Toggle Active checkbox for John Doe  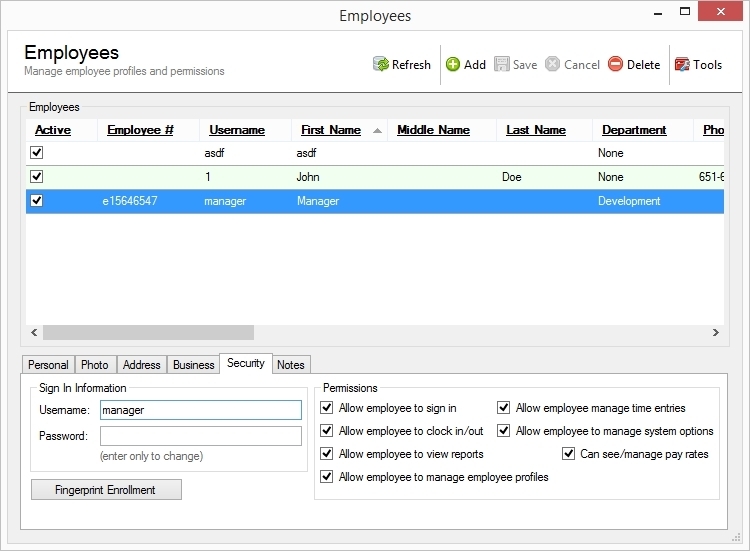click(x=37, y=177)
